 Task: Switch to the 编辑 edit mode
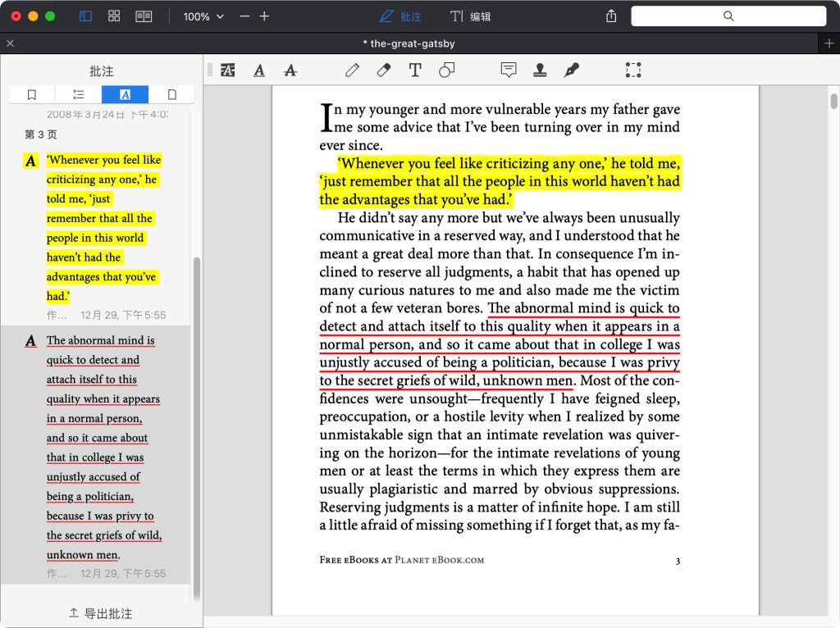pos(470,16)
